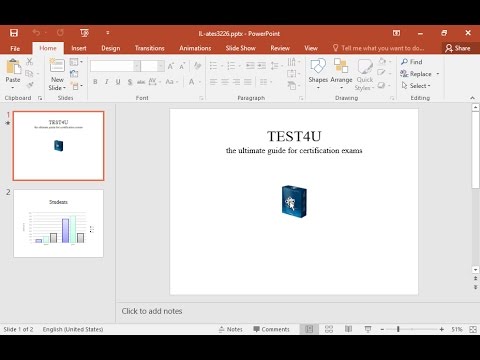Decrease the list indent level
The width and height of the screenshot is (480, 360).
(x=250, y=66)
